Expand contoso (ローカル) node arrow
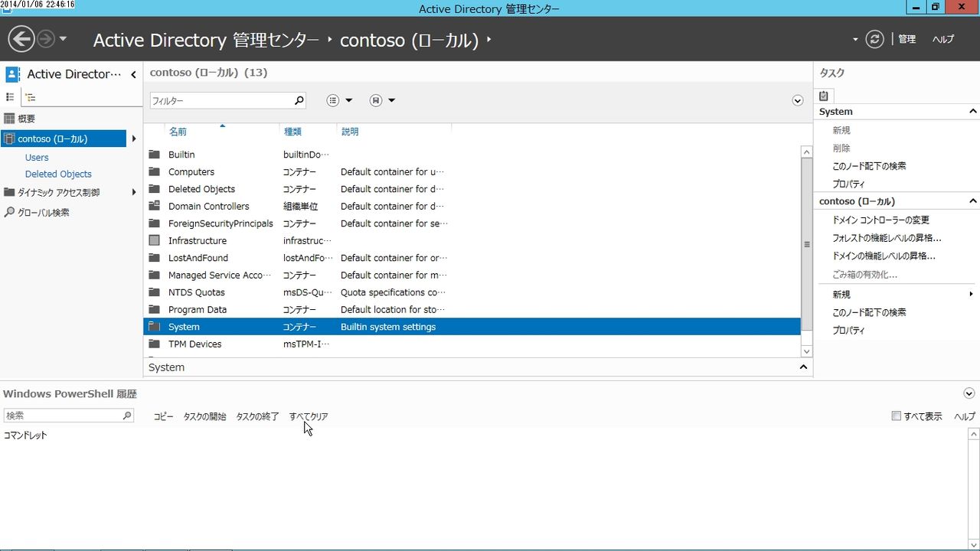 [x=134, y=139]
